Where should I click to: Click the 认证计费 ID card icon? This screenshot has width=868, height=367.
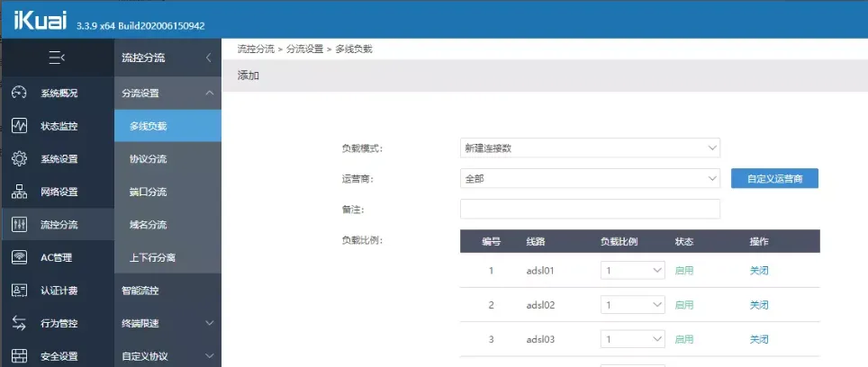20,291
